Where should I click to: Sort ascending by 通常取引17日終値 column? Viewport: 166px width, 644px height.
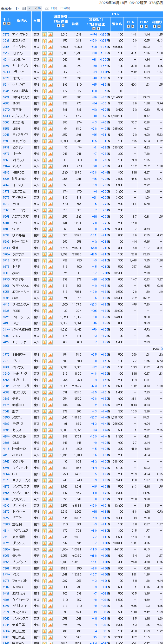pos(58,25)
